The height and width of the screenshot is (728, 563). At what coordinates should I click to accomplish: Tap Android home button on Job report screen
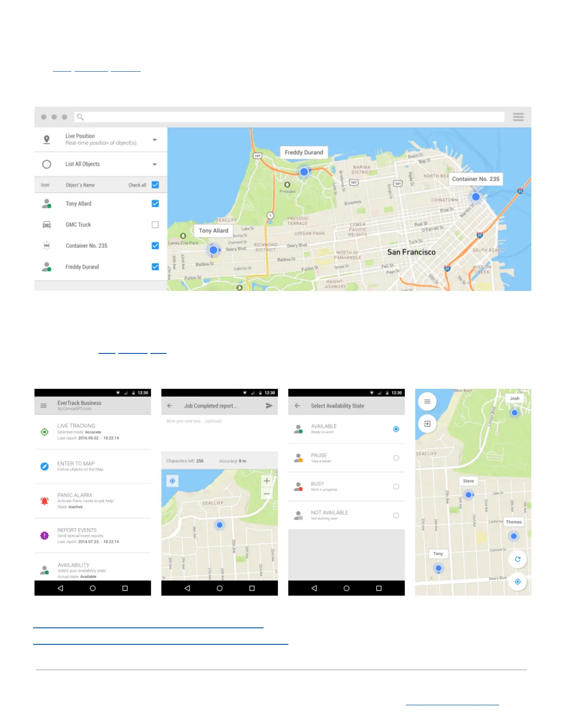point(219,588)
